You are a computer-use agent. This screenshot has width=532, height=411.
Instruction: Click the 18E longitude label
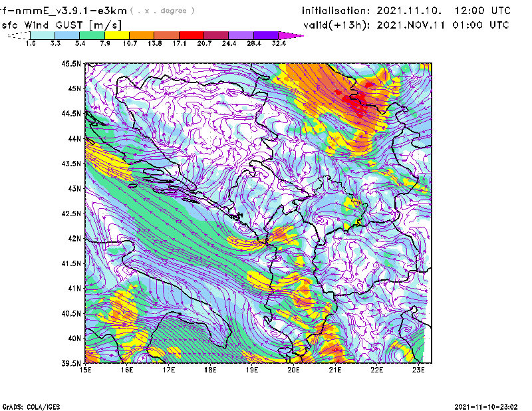pyautogui.click(x=210, y=370)
